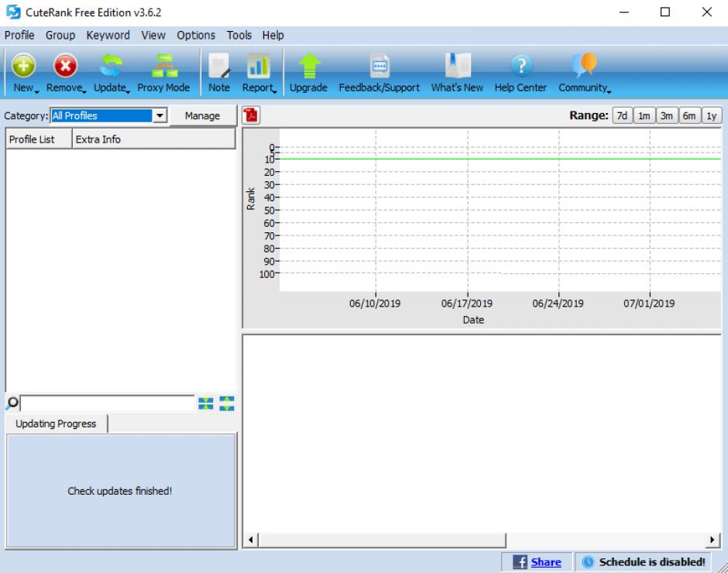728x573 pixels.
Task: Click the Report toolbar icon
Action: pos(258,66)
